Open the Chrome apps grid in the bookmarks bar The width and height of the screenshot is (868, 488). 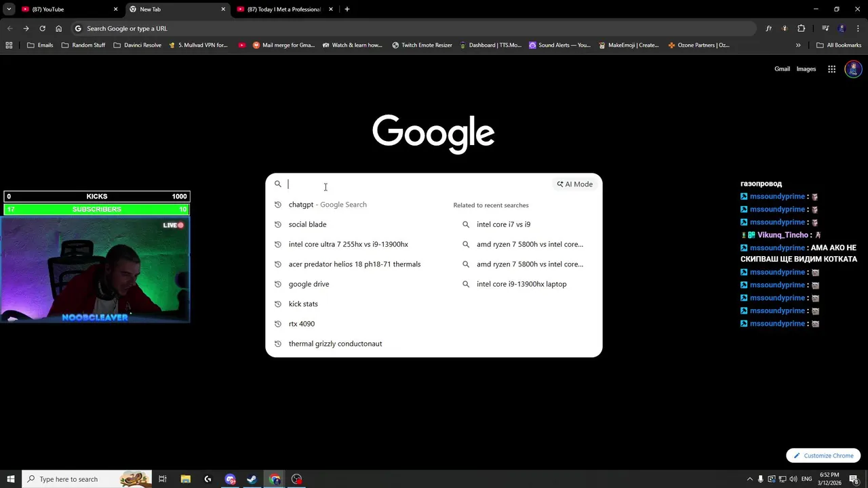tap(9, 45)
